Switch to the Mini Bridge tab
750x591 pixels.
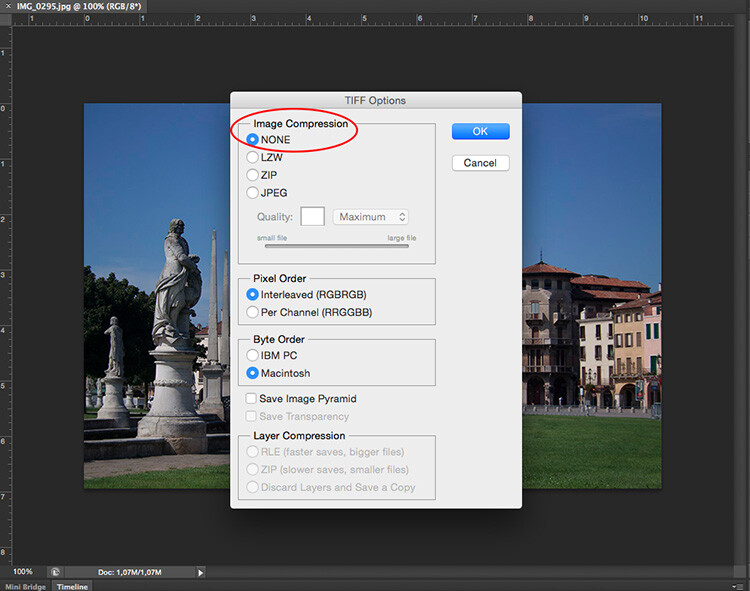click(x=26, y=586)
